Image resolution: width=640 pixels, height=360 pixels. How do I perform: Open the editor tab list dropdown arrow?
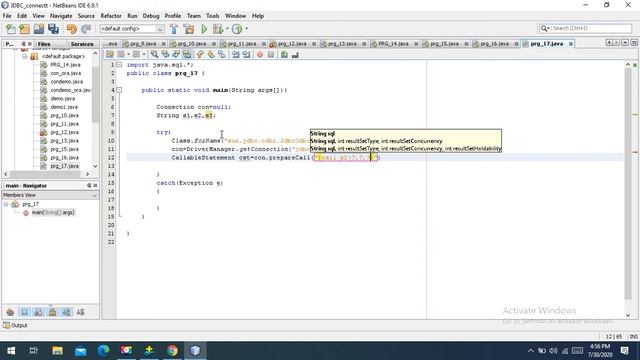coord(625,43)
